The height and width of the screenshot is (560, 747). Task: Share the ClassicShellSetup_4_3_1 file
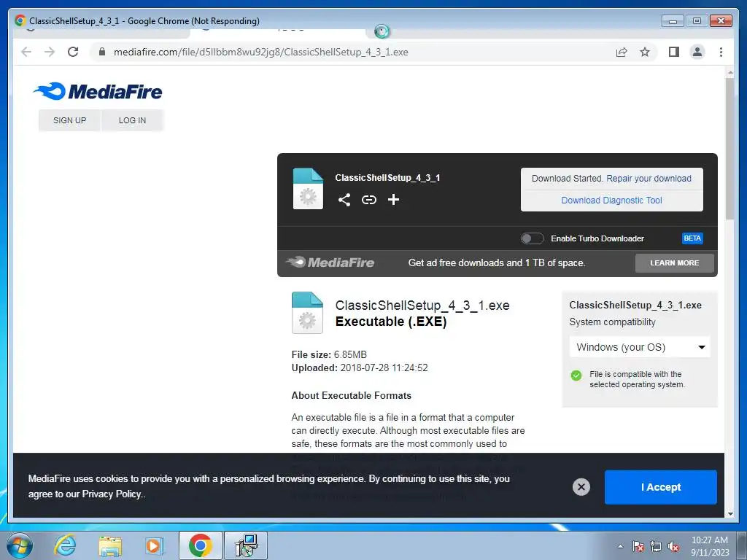(344, 200)
